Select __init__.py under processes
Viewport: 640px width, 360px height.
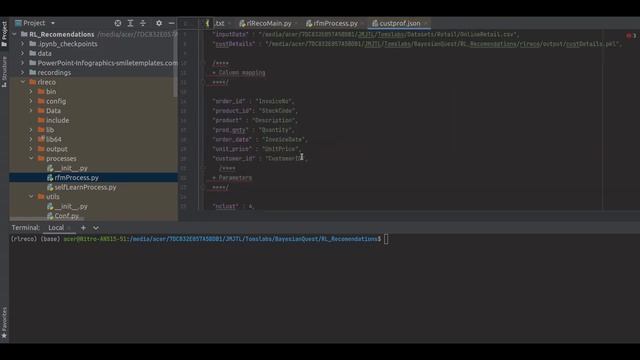[70, 168]
